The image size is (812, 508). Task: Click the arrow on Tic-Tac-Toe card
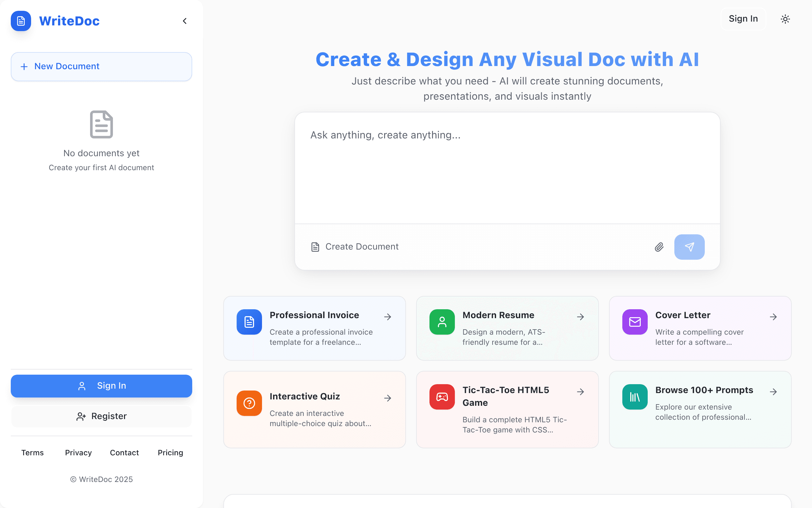(580, 392)
